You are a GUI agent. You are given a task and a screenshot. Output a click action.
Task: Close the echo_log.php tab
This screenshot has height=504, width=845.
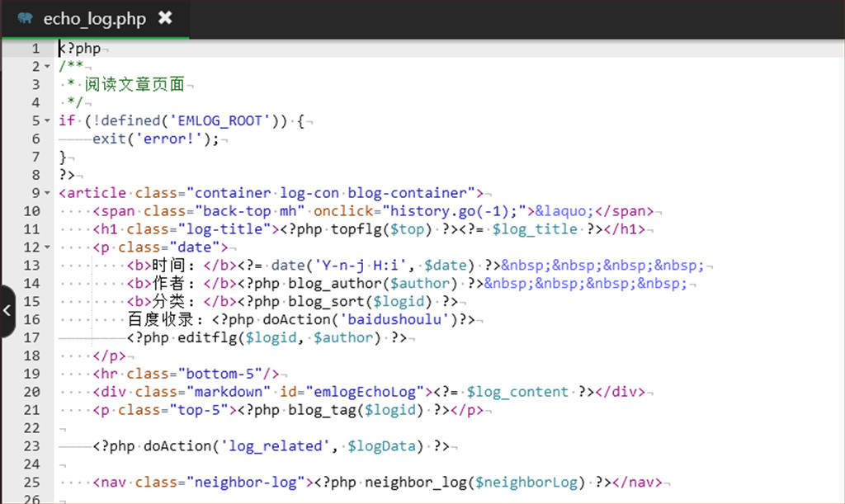165,18
